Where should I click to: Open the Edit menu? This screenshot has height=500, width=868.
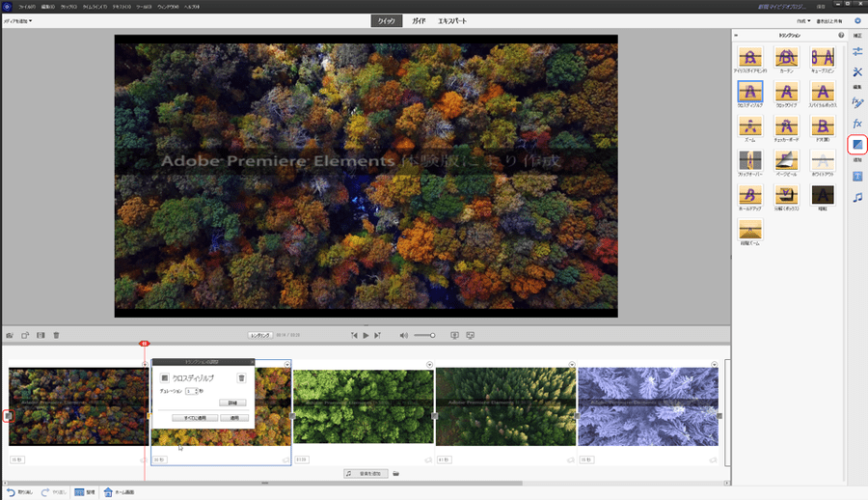[48, 7]
